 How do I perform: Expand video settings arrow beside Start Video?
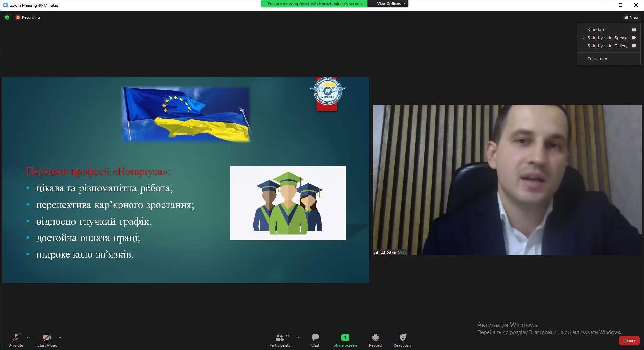[60, 337]
